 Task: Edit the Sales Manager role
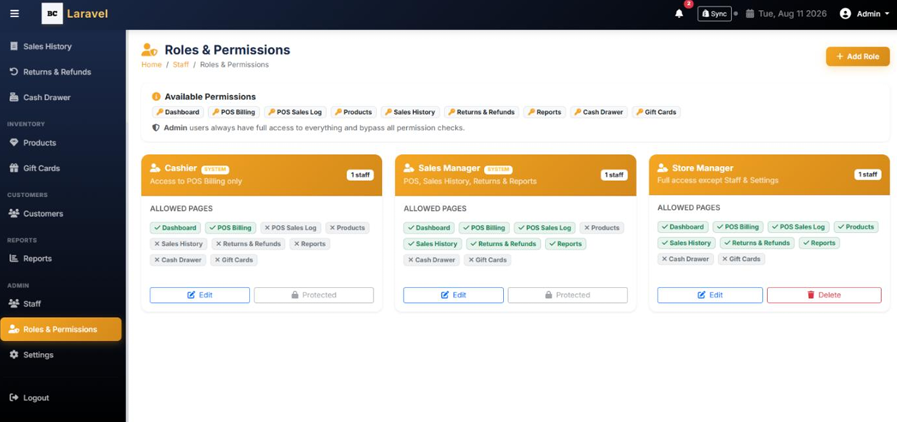(454, 295)
